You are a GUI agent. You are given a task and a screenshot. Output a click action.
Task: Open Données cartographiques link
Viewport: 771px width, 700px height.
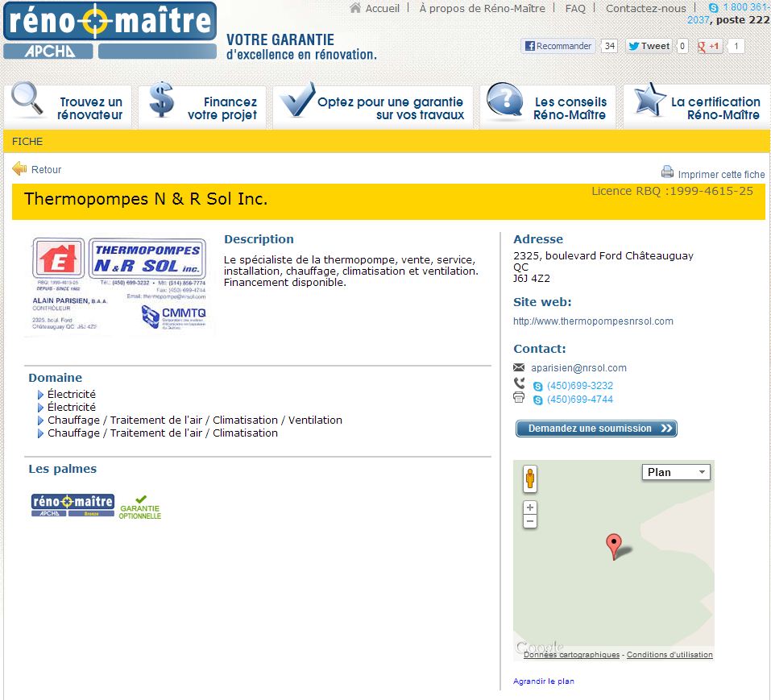[x=571, y=655]
